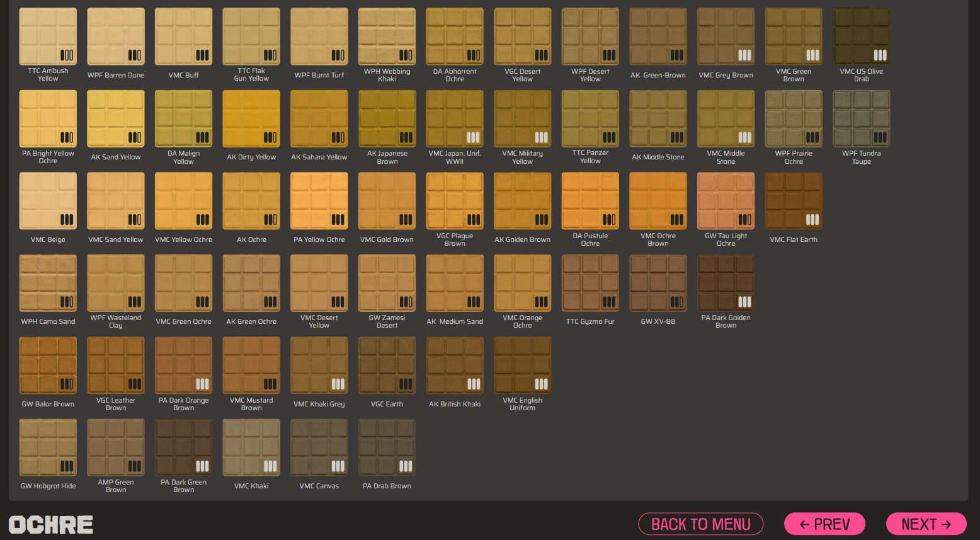Viewport: 980px width, 540px height.
Task: Choose the VMC Buff paint swatch
Action: click(x=183, y=37)
